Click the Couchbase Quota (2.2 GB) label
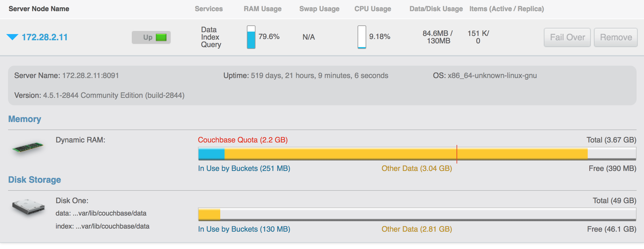 point(243,140)
